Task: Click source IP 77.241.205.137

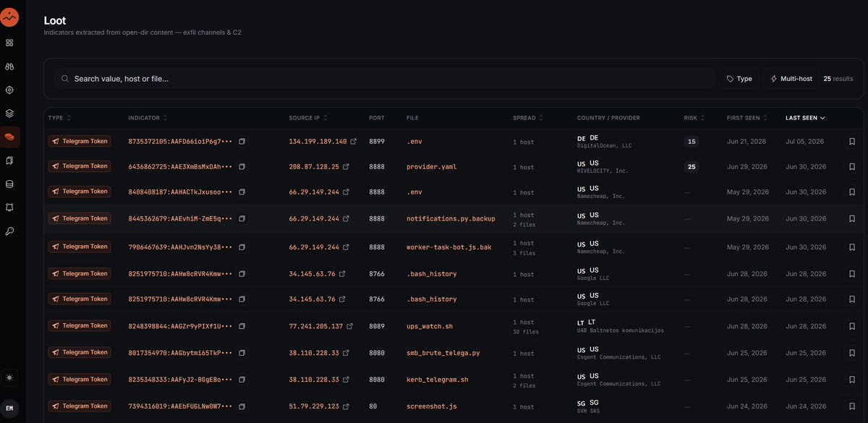Action: point(316,326)
